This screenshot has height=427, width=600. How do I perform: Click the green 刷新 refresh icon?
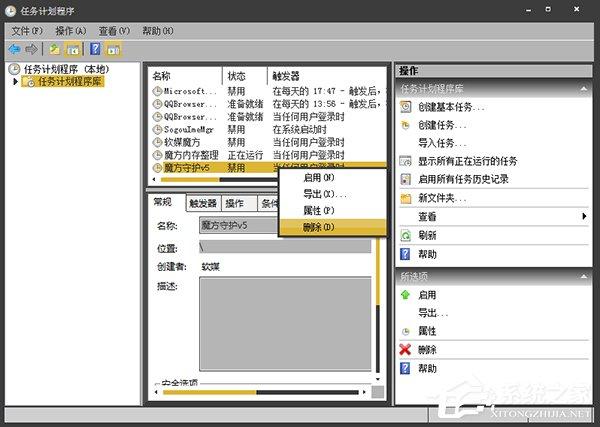[x=405, y=235]
